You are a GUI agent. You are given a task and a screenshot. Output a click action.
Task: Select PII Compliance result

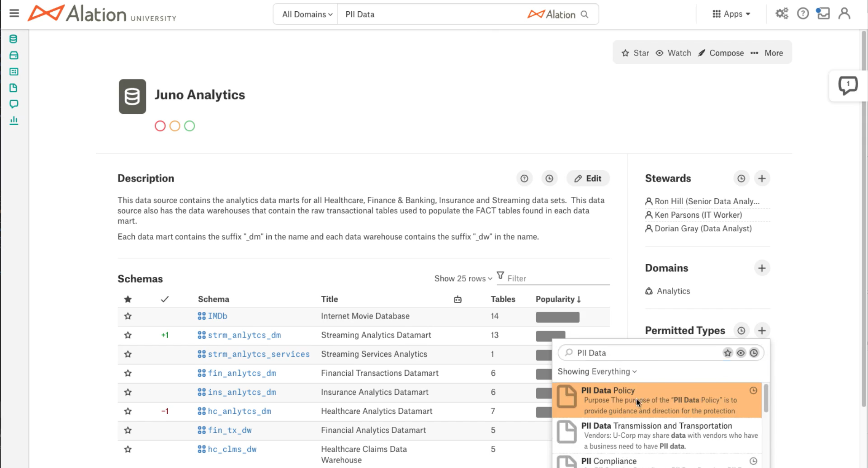pos(657,461)
